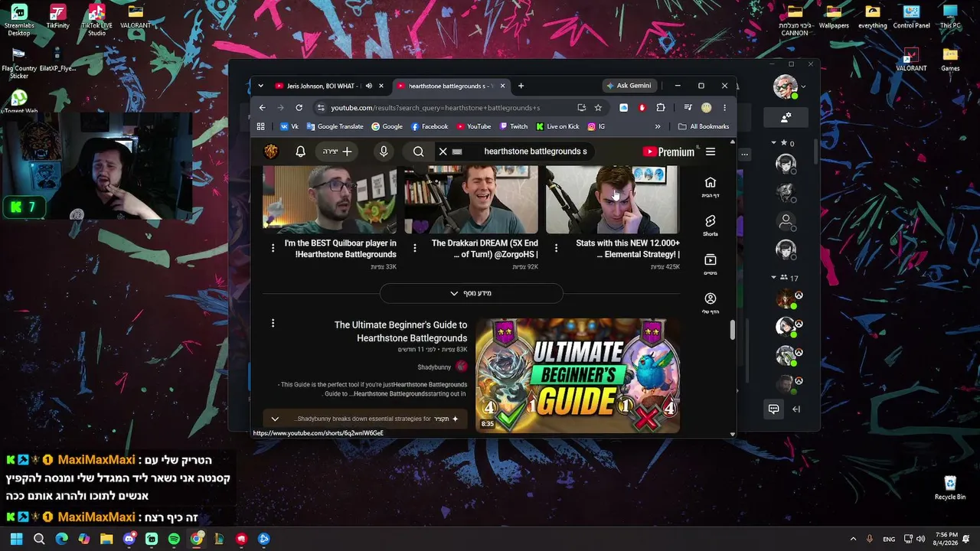The image size is (980, 551).
Task: Collapse the favorites group in the friends panel
Action: point(774,143)
